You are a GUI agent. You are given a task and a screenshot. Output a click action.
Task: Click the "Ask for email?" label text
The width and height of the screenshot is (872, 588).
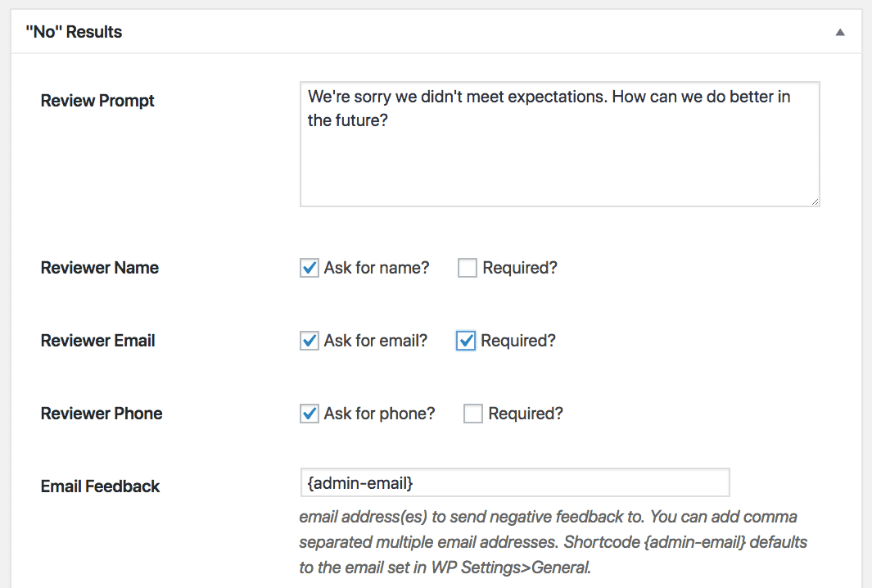click(x=375, y=341)
